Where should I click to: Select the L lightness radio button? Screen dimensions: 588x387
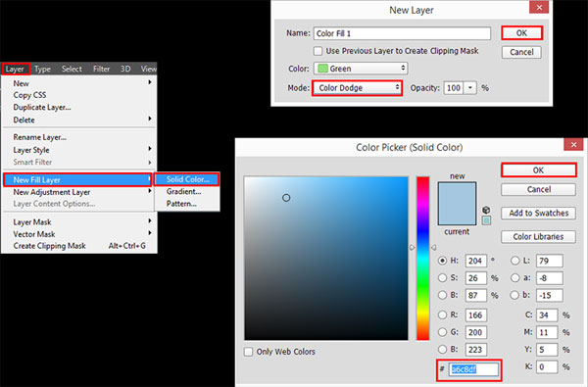pos(515,261)
